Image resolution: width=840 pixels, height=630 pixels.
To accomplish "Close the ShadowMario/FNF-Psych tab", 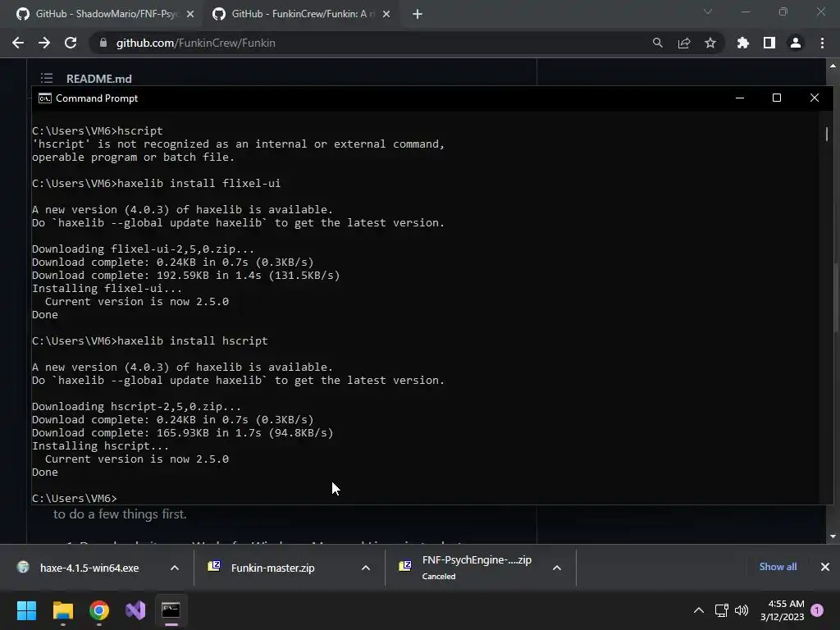I will pyautogui.click(x=190, y=14).
